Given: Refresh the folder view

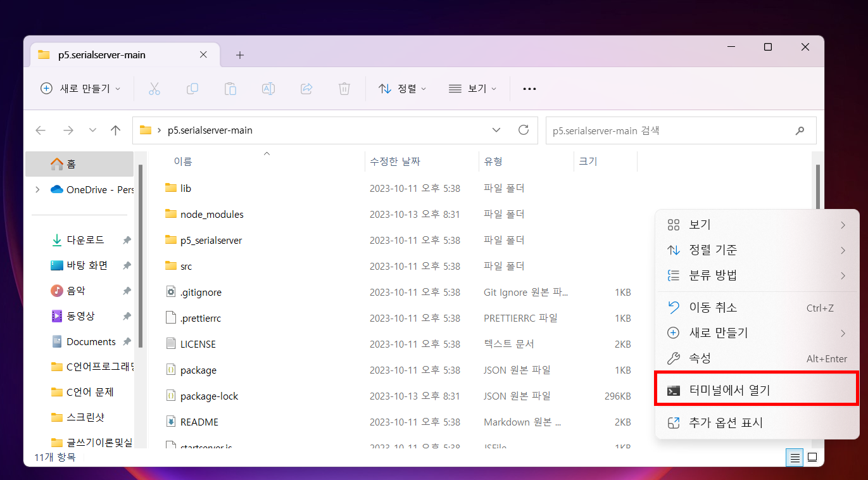Looking at the screenshot, I should tap(524, 130).
